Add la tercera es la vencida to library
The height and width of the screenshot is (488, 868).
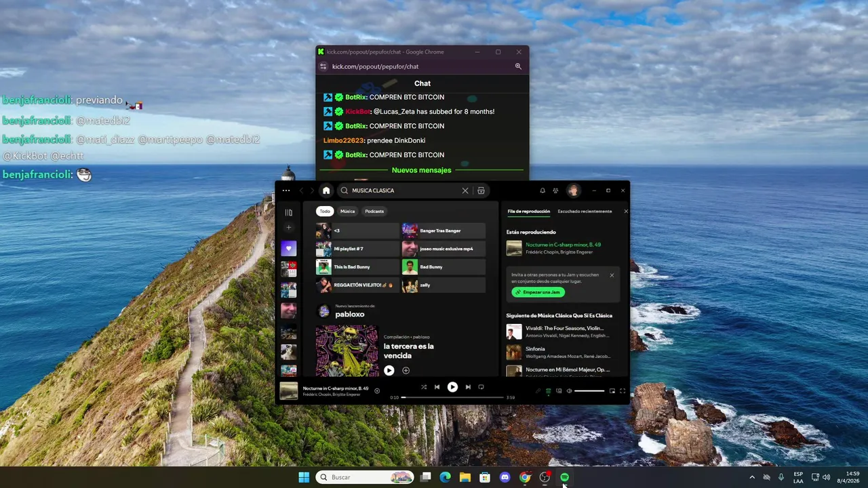click(x=406, y=370)
